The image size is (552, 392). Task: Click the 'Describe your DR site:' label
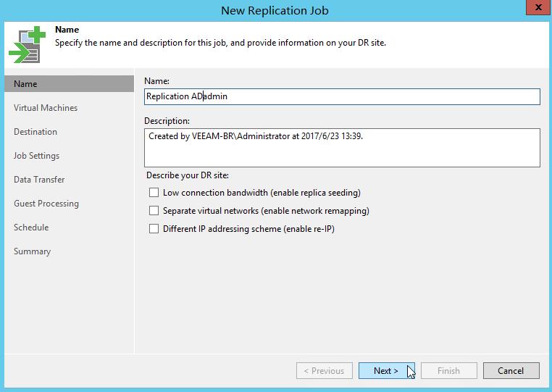[188, 175]
